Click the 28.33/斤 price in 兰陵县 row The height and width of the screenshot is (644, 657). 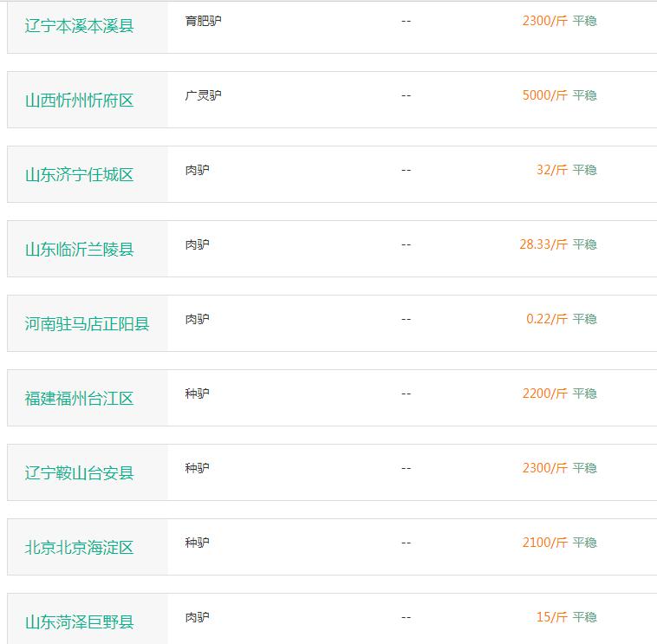click(x=543, y=244)
